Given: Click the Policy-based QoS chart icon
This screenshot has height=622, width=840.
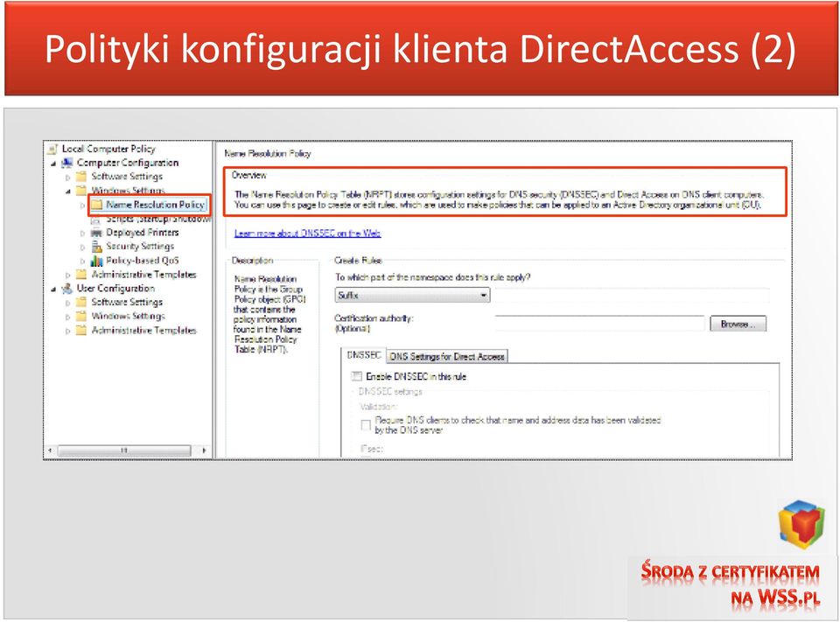Looking at the screenshot, I should [96, 261].
